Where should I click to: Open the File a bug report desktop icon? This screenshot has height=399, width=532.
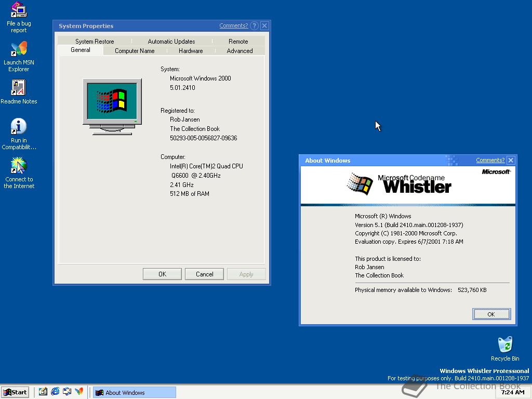click(x=19, y=18)
